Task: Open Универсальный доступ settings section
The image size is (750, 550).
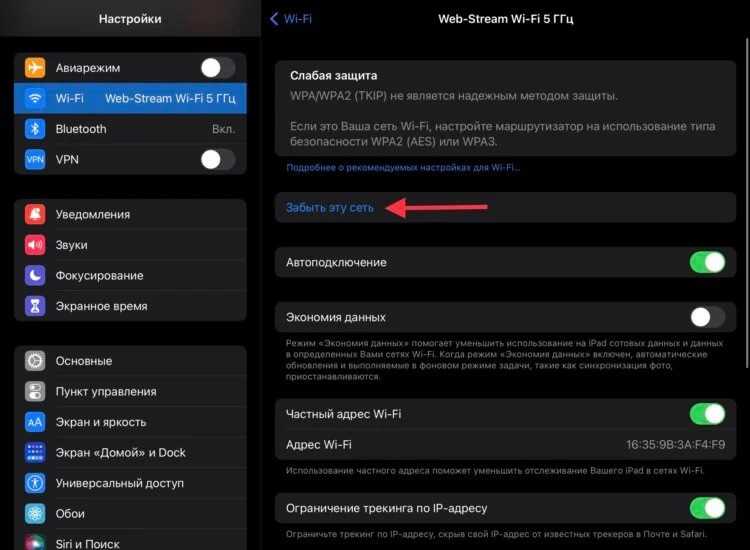Action: pos(130,483)
